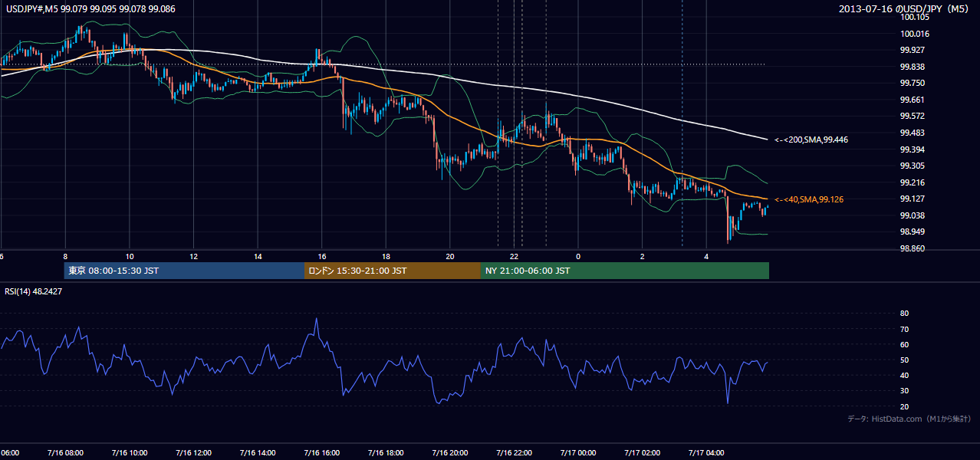This screenshot has width=980, height=460.
Task: Click price axis label 99.750
Action: [x=913, y=83]
